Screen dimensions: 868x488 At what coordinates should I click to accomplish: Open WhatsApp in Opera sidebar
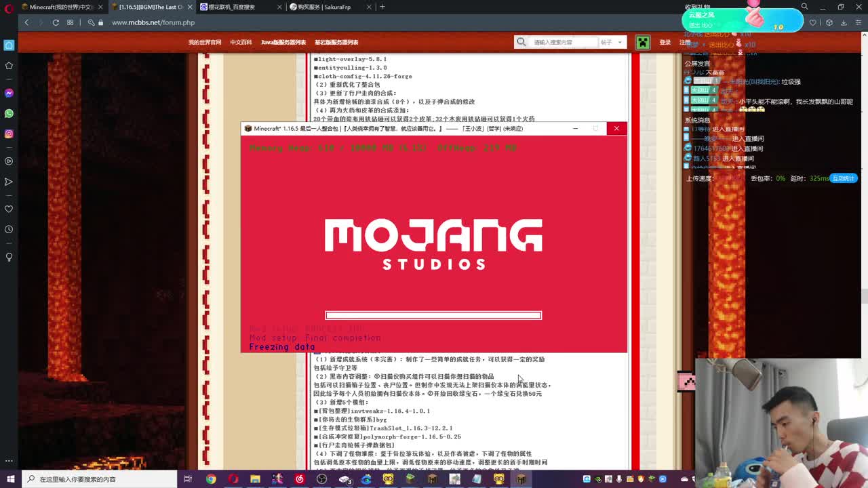(x=9, y=113)
